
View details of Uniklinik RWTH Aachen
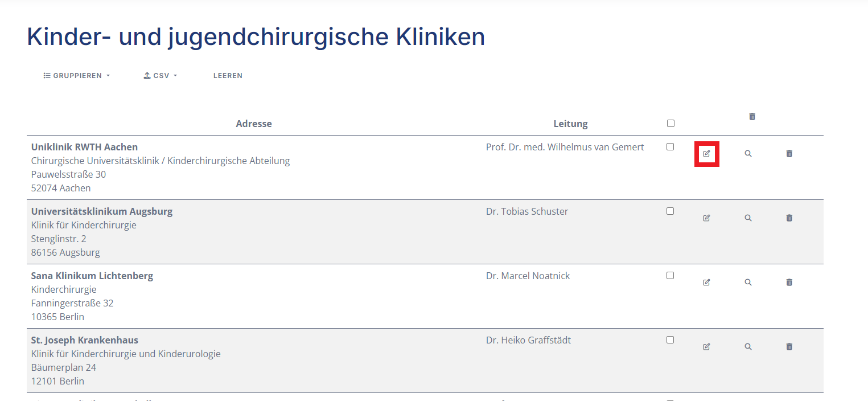[748, 154]
